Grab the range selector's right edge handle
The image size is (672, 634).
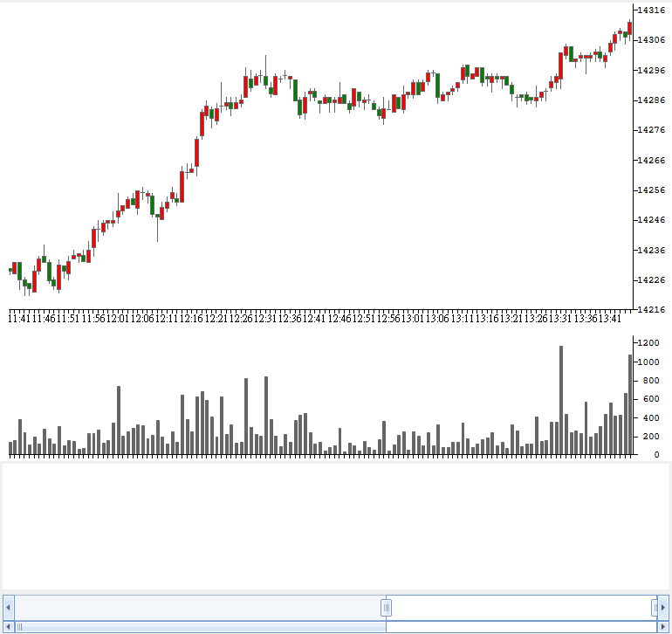pos(655,608)
